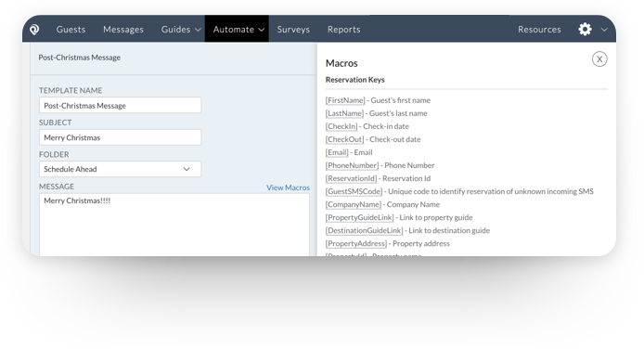Screen dimensions: 644x349
Task: Insert the [LastName] macro
Action: click(344, 113)
